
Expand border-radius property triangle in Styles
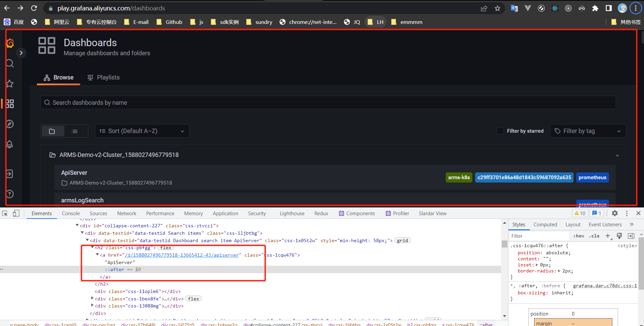(559, 271)
